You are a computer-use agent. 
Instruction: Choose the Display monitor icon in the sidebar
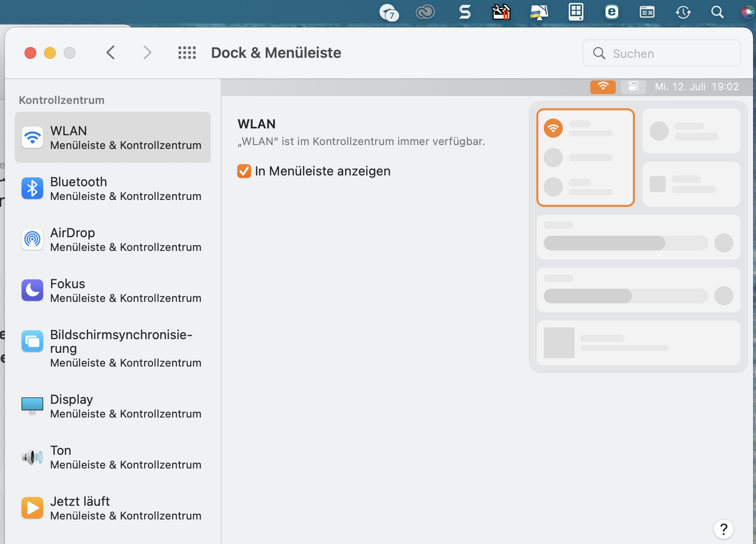coord(32,406)
